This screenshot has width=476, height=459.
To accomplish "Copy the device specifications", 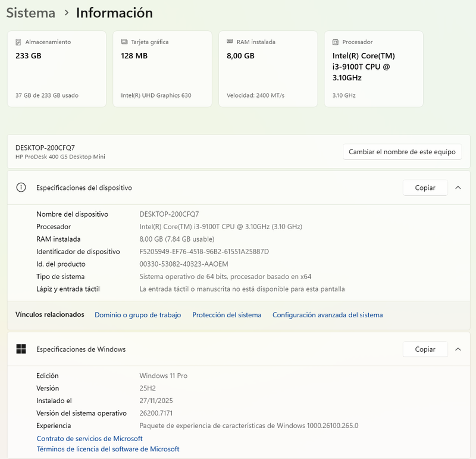I will point(425,188).
